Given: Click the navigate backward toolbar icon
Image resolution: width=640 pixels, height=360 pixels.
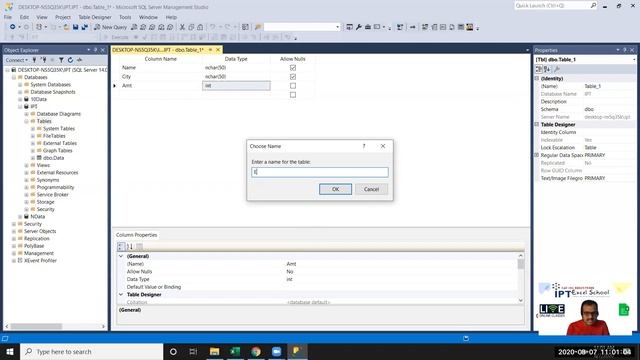Looking at the screenshot, I should click(13, 27).
